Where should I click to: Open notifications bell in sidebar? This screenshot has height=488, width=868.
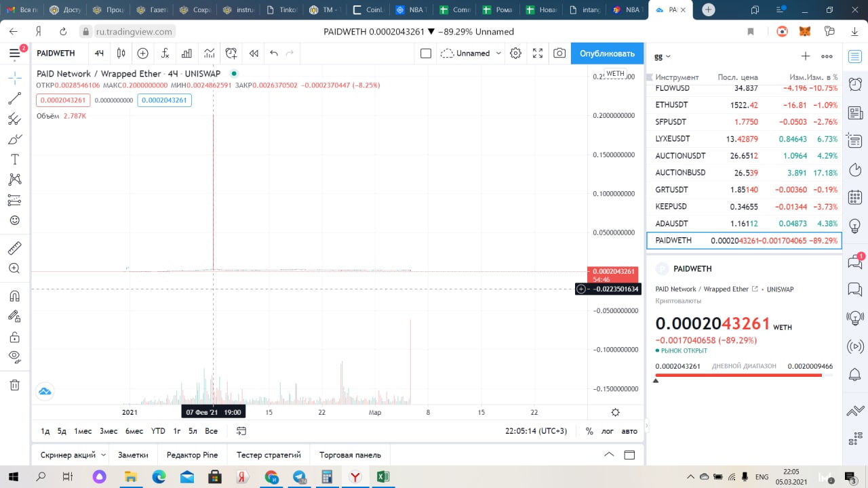[x=855, y=374]
